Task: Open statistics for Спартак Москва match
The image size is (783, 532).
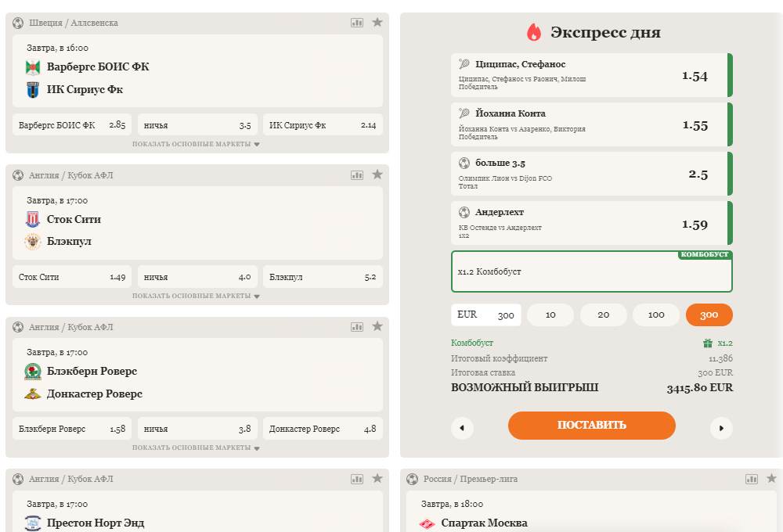Action: coord(752,478)
